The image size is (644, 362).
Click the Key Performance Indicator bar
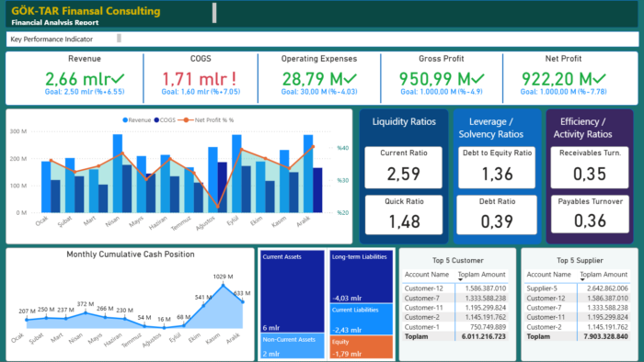pos(322,39)
